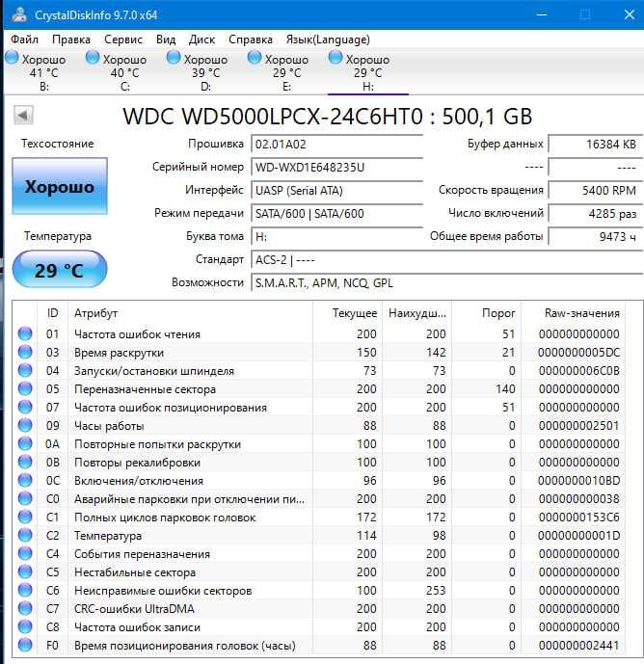The width and height of the screenshot is (644, 664).
Task: Click the Интерфейс field UASP (Serial ATA)
Action: (x=336, y=191)
